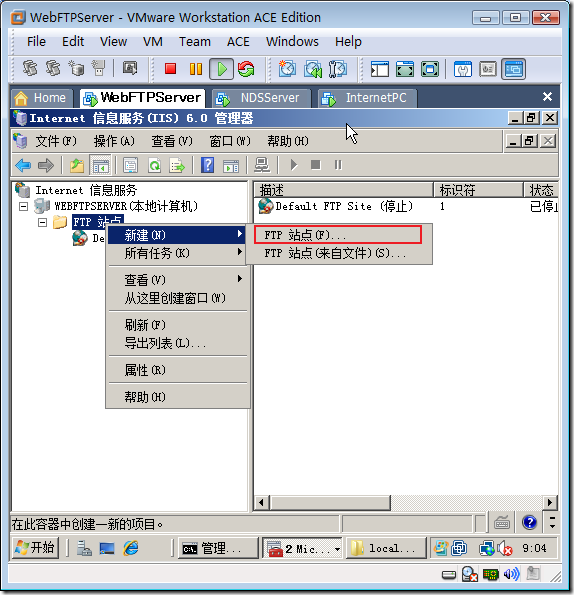Click the IIS Properties toolbar icon

click(x=130, y=165)
